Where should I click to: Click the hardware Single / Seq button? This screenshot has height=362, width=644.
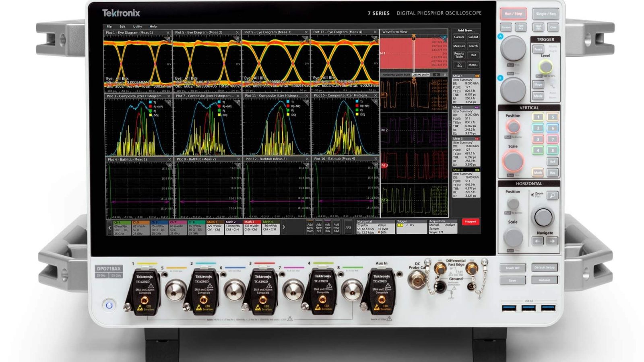pos(546,14)
